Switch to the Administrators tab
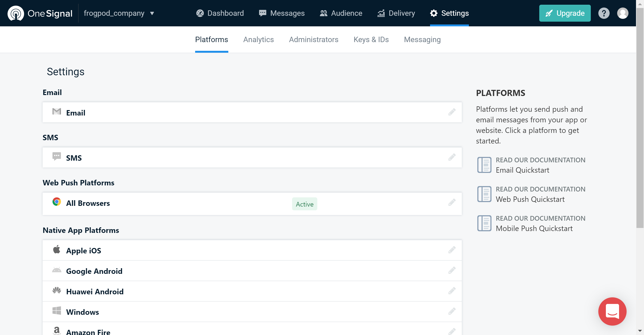The image size is (644, 335). 314,40
